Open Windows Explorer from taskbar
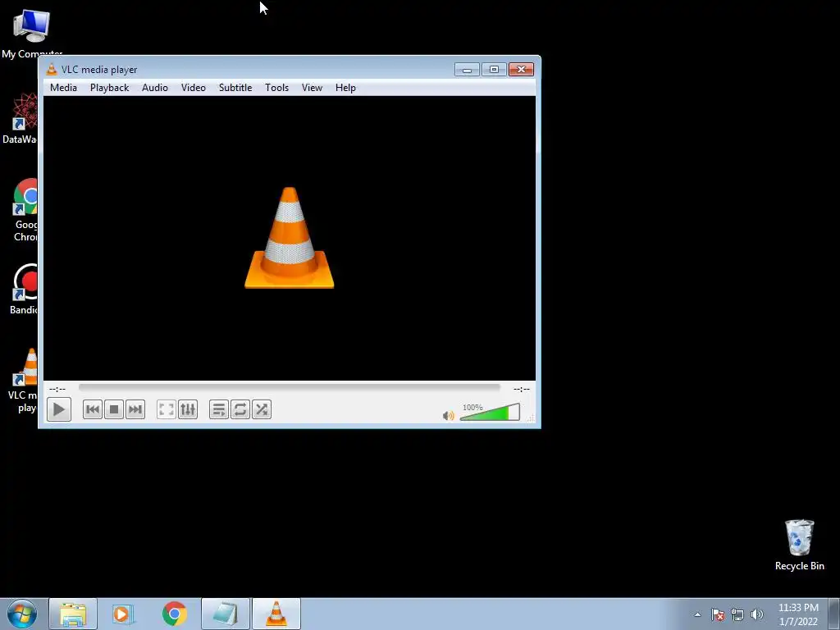Image resolution: width=840 pixels, height=630 pixels. coord(73,614)
